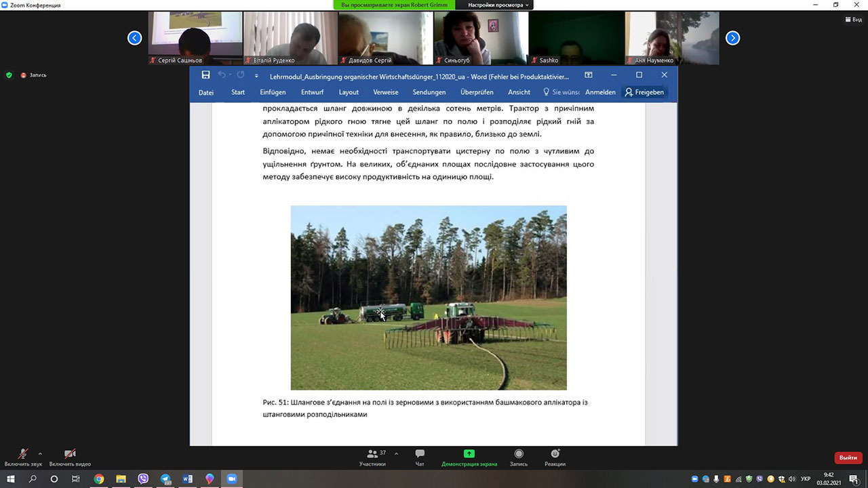Click the Windows Start button
This screenshot has width=868, height=488.
coord(11,479)
